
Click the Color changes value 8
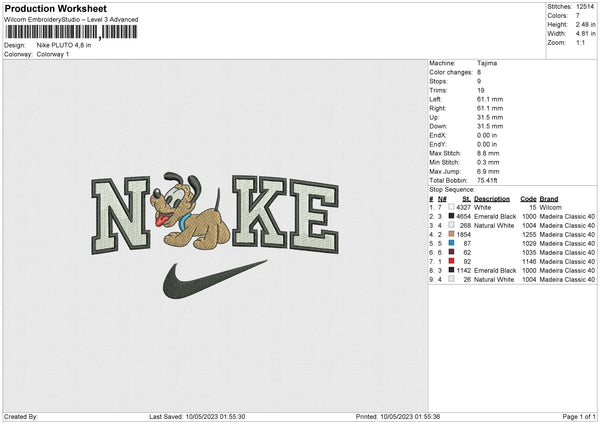click(479, 72)
